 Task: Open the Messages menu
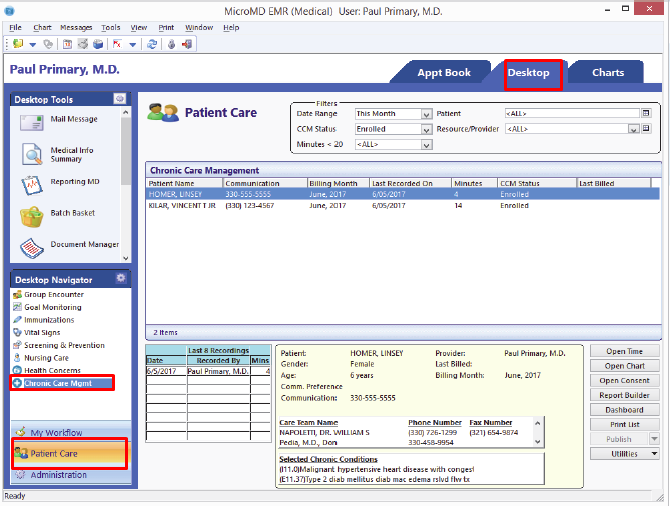pyautogui.click(x=76, y=27)
